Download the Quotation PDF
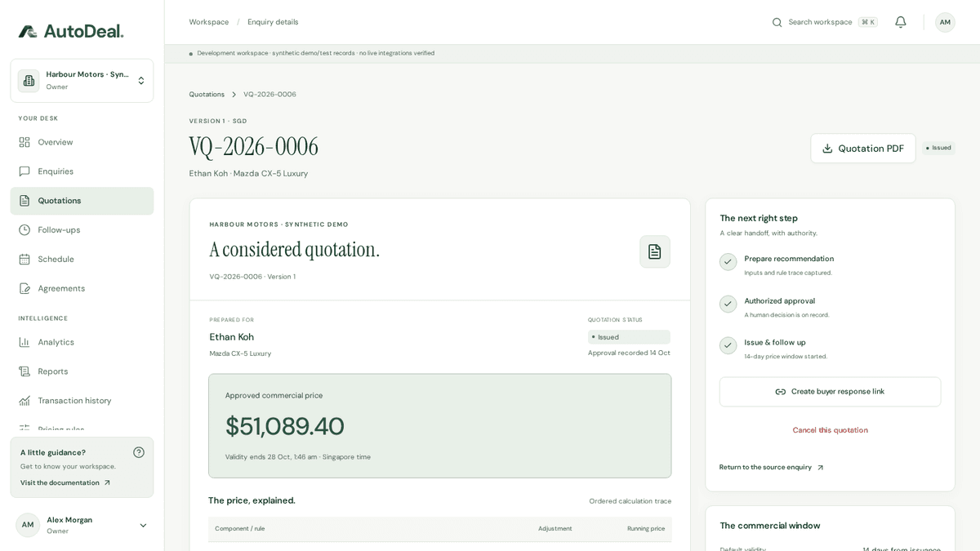Image resolution: width=980 pixels, height=551 pixels. (x=863, y=149)
